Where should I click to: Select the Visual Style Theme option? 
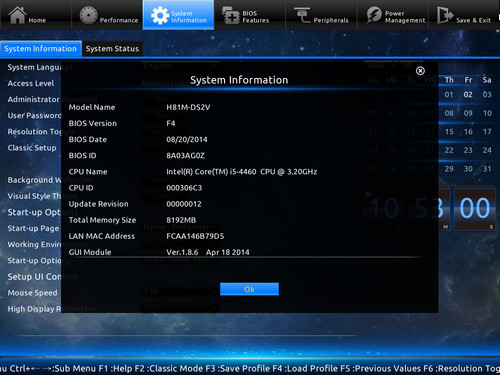click(x=42, y=196)
